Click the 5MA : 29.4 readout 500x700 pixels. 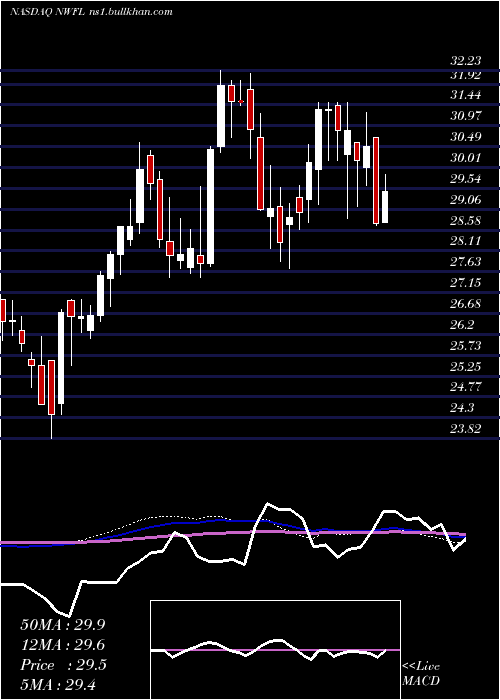pyautogui.click(x=58, y=685)
